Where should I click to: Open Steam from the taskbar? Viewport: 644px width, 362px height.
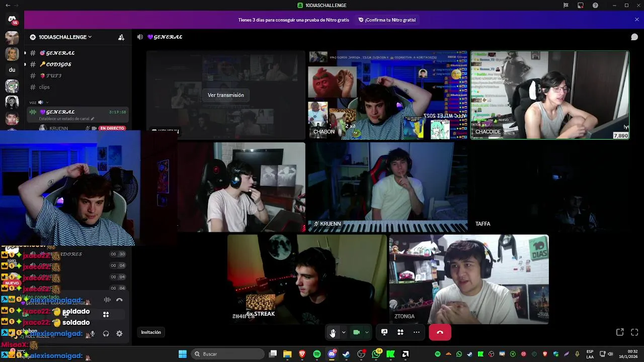click(346, 354)
